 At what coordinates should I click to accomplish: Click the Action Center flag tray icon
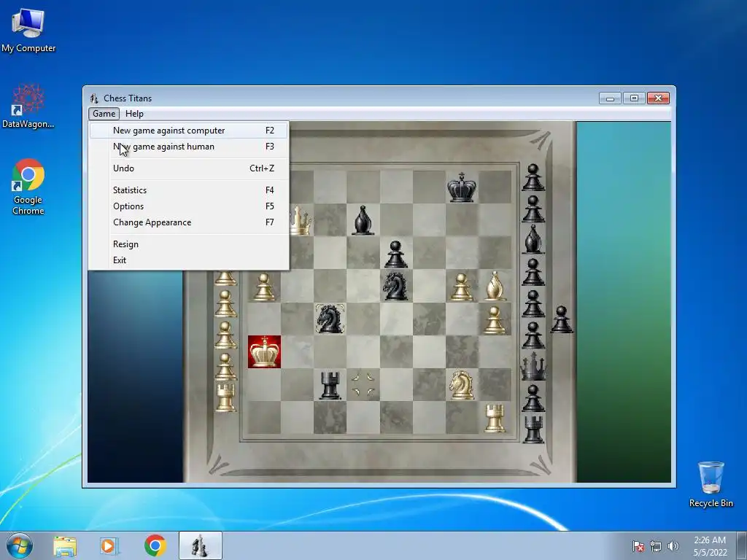click(x=638, y=546)
